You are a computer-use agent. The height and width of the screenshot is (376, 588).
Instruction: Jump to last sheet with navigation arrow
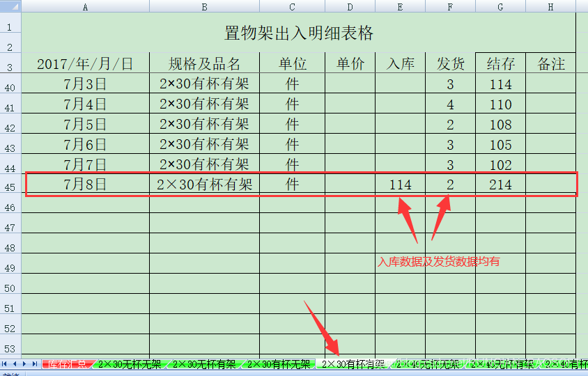tap(35, 364)
